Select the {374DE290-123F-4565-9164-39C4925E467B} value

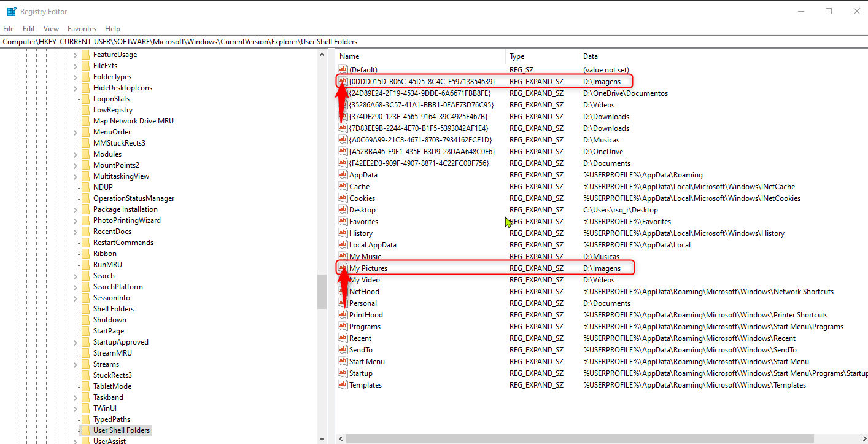click(419, 116)
